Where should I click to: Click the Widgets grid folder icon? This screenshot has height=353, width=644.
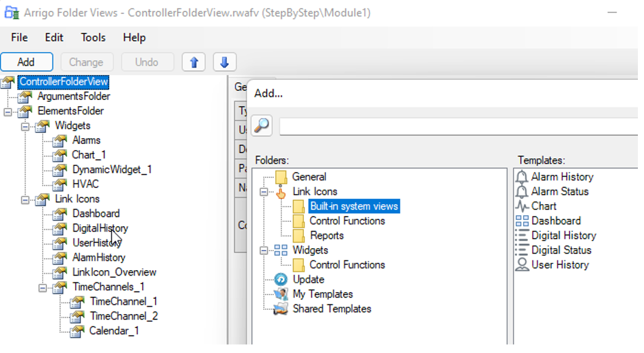(x=281, y=251)
